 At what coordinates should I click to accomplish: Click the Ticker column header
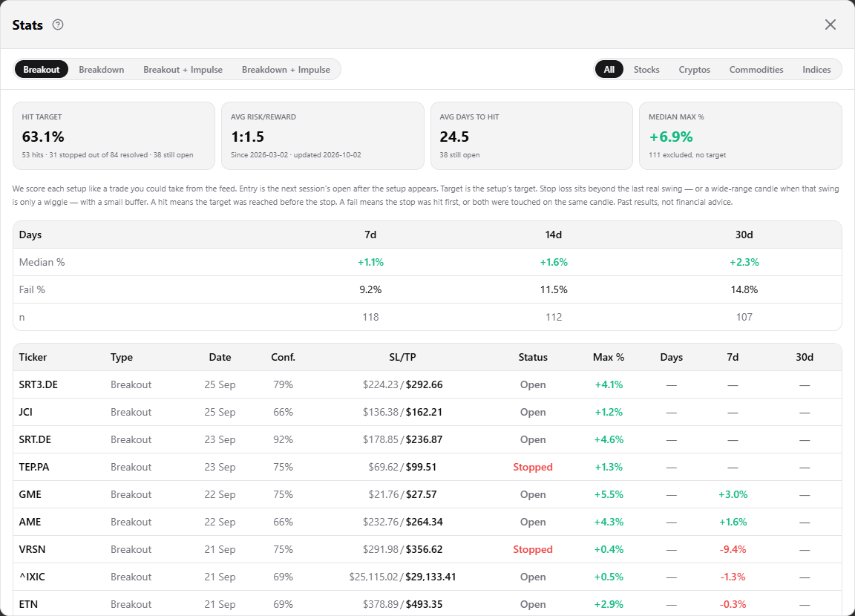33,357
